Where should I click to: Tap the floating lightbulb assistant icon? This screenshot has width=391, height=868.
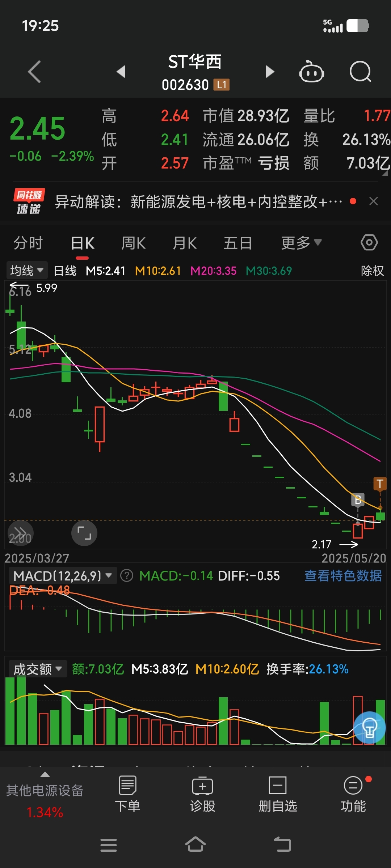[x=370, y=728]
